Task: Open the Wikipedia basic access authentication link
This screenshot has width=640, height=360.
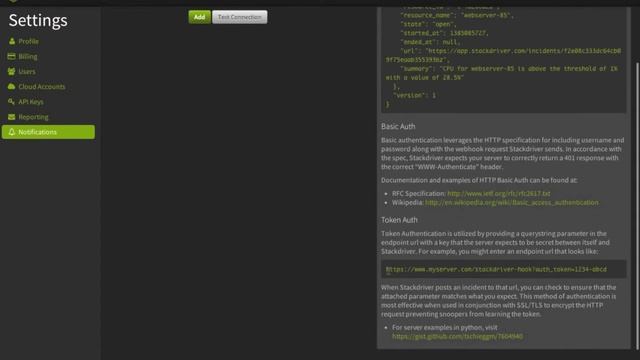Action: (x=511, y=202)
